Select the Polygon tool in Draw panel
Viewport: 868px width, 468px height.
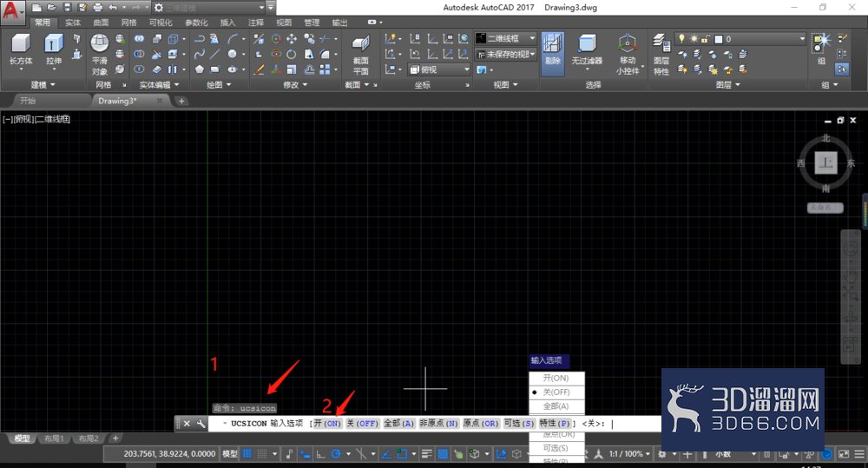(x=200, y=69)
